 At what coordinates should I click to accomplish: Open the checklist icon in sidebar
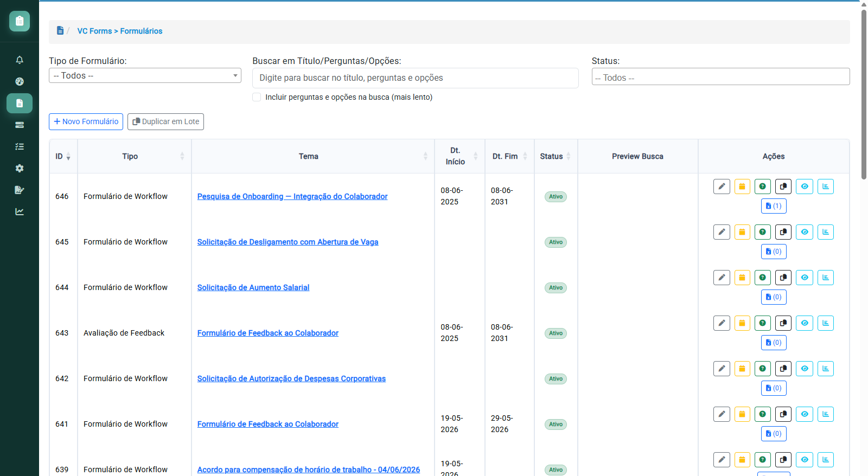click(20, 146)
